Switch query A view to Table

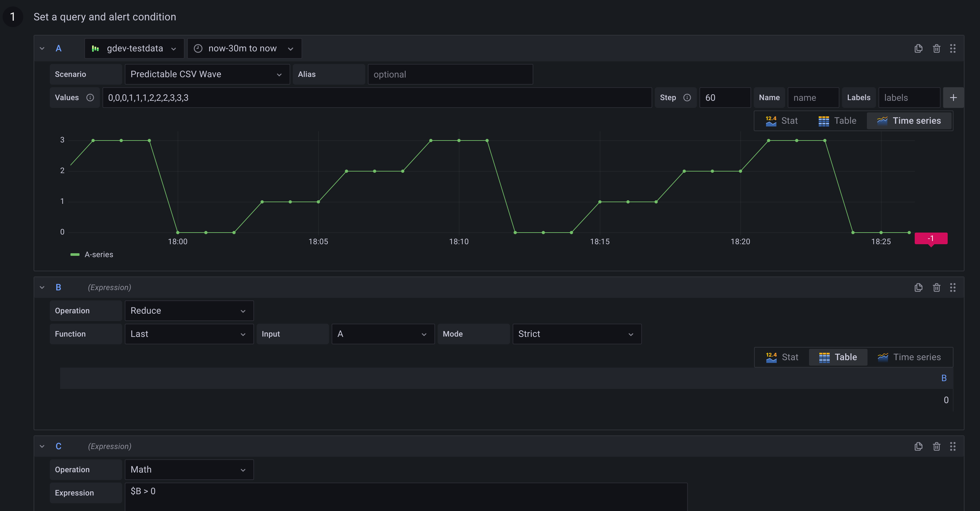point(837,121)
